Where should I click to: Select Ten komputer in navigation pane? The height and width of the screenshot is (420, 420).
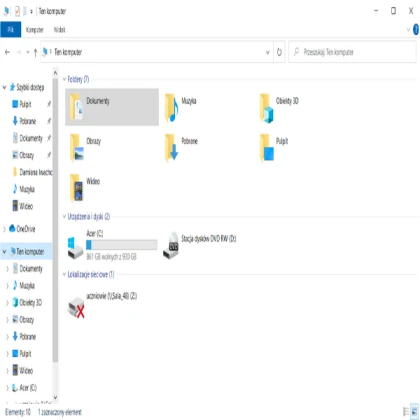(x=27, y=251)
